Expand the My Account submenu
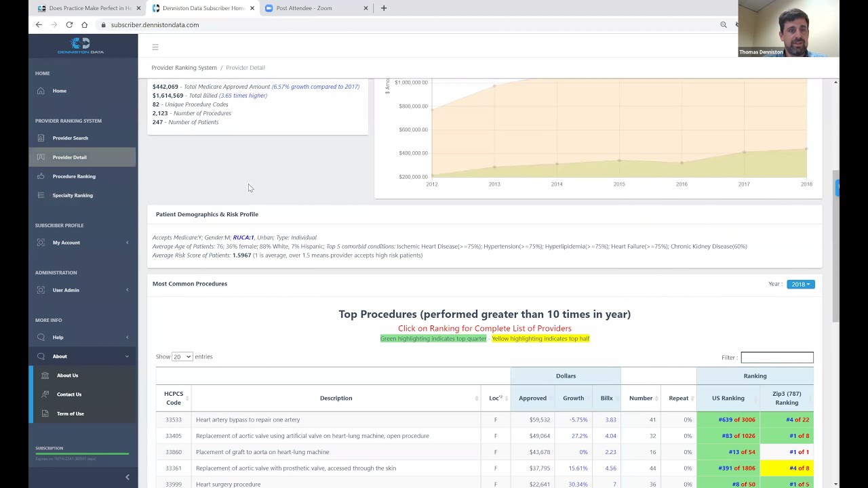 pos(127,243)
